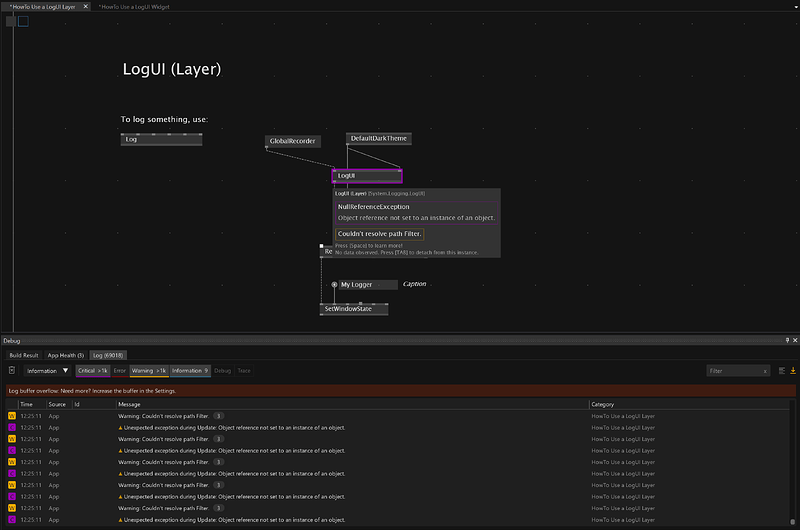Clear the Filter field with its x
Viewport: 800px width, 530px height.
(765, 371)
